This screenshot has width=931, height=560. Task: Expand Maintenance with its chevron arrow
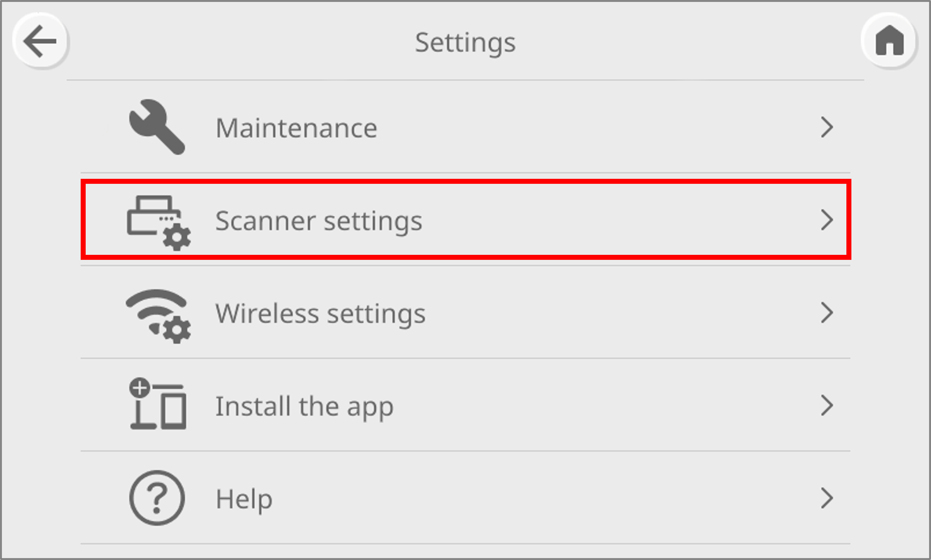[x=826, y=127]
